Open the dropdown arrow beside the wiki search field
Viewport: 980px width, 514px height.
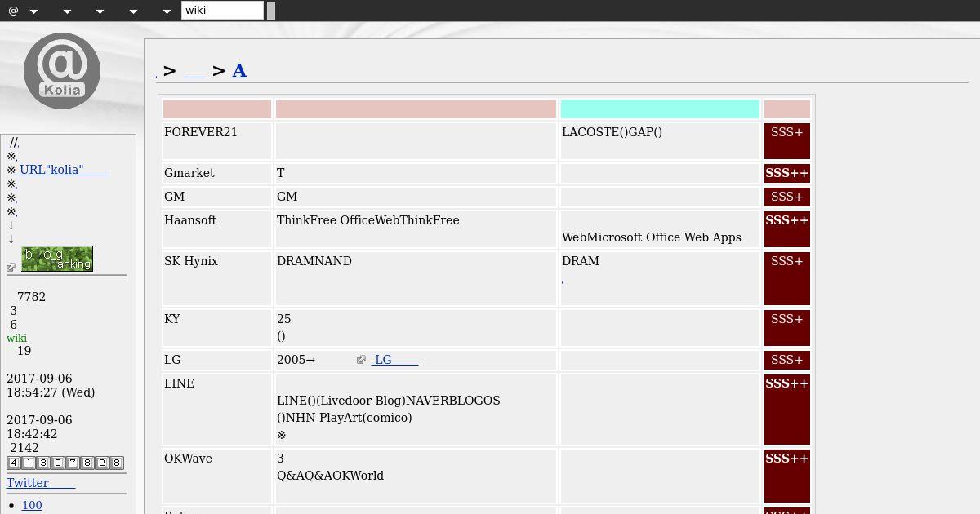167,11
